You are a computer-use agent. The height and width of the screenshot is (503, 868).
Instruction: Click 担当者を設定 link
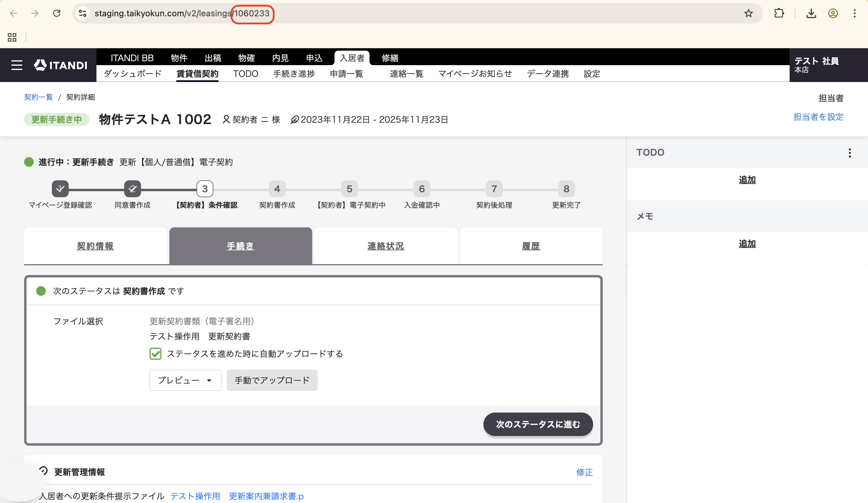(818, 117)
